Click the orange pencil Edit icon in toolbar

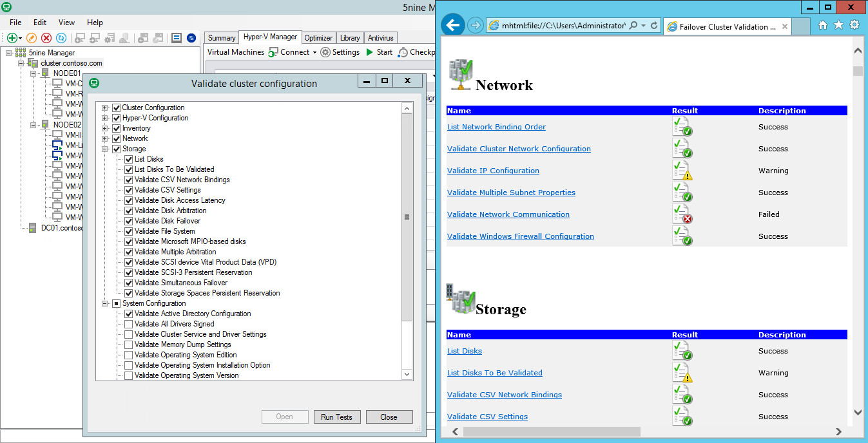pyautogui.click(x=32, y=38)
